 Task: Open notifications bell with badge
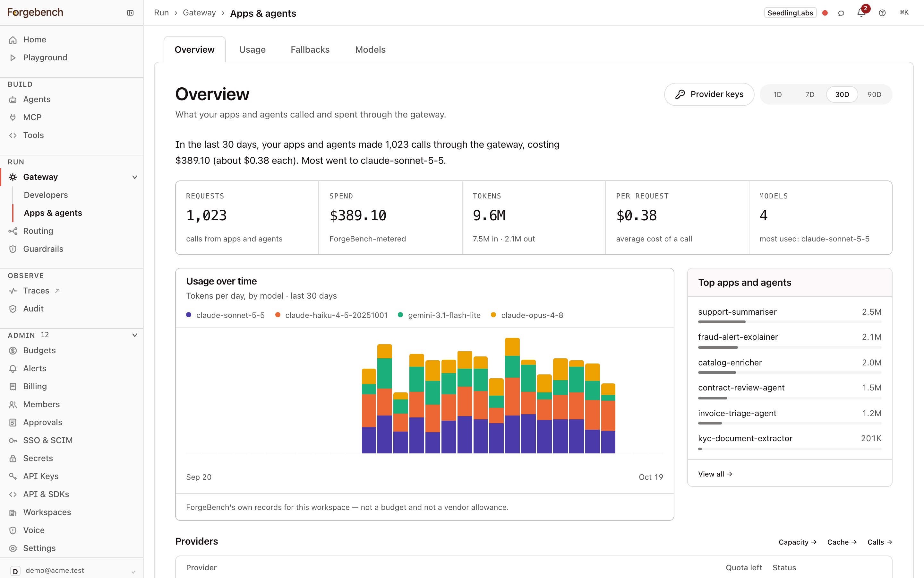861,13
